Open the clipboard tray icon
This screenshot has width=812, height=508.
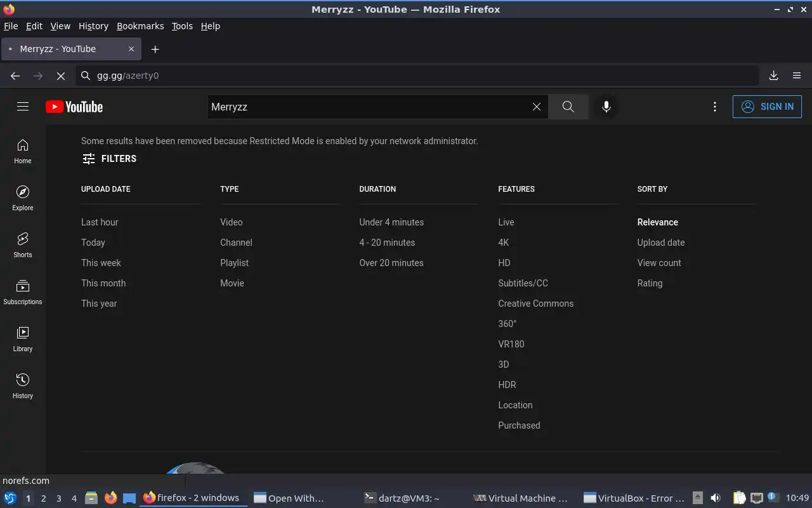click(x=739, y=498)
